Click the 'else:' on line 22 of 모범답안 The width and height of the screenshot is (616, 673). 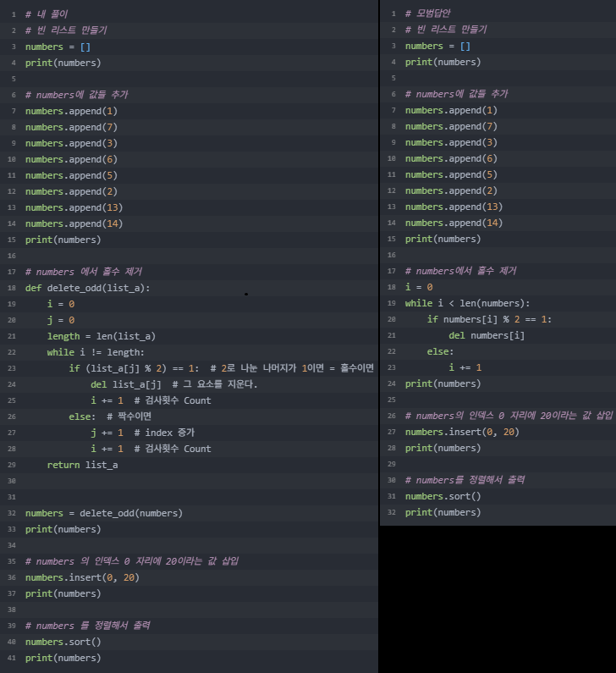click(440, 351)
